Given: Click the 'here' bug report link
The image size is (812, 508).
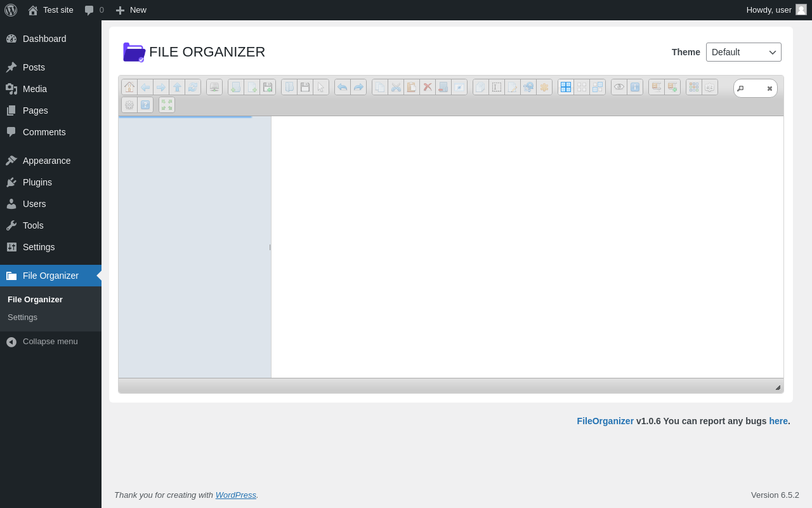Looking at the screenshot, I should 778,421.
